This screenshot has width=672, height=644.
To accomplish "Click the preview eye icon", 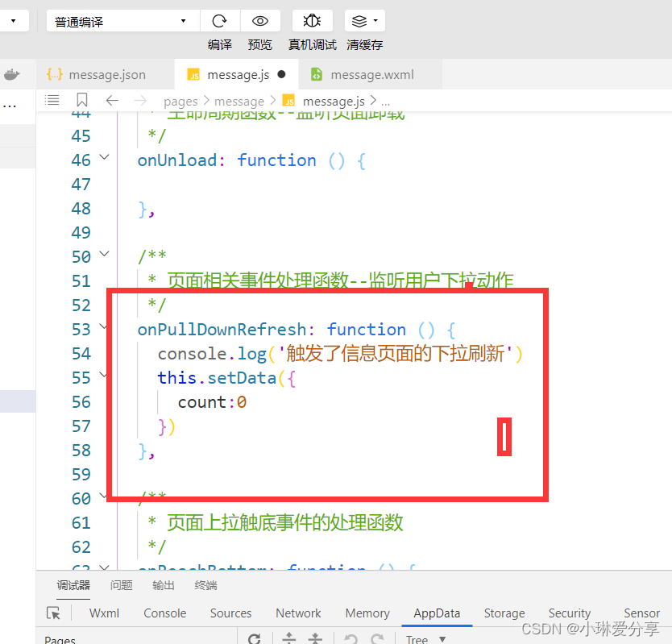I will 259,21.
